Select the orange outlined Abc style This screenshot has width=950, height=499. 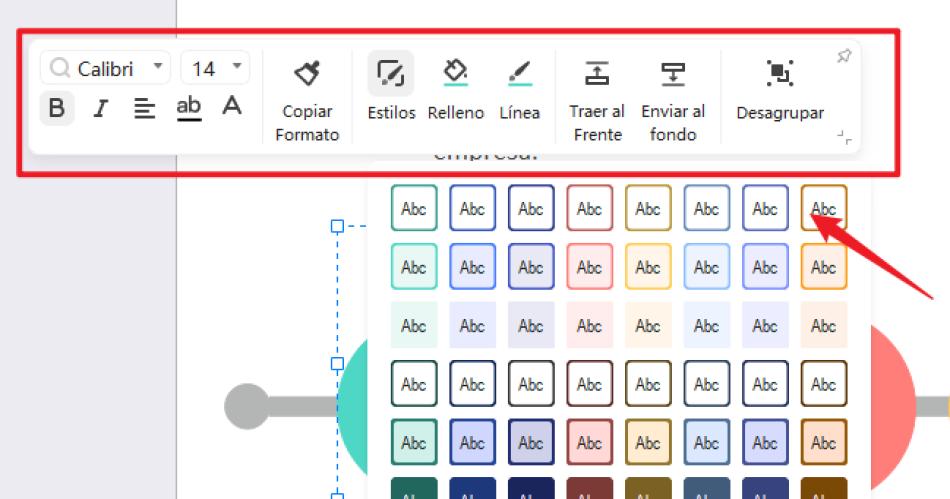824,209
